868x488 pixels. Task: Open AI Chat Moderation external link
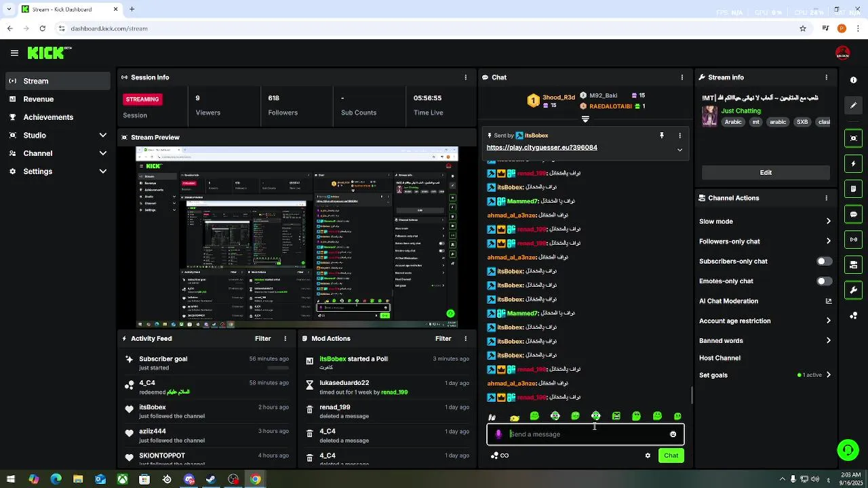pyautogui.click(x=828, y=301)
